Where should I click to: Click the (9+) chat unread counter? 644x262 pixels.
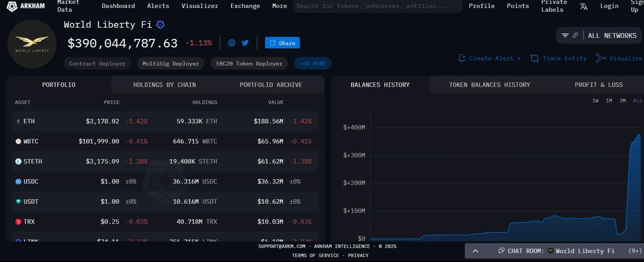click(x=635, y=251)
